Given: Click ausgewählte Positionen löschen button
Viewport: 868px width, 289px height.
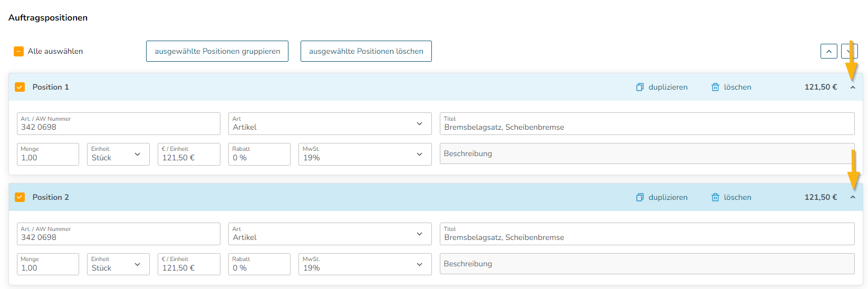Looking at the screenshot, I should point(366,51).
